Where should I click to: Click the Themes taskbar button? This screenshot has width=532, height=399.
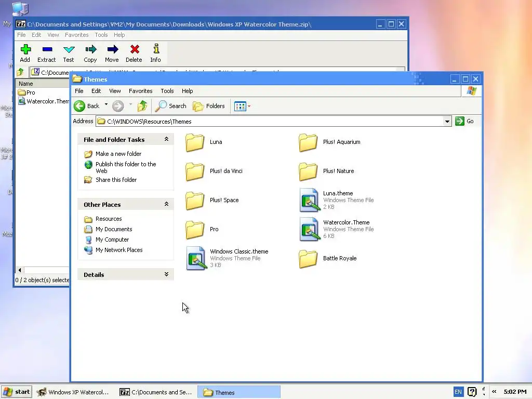(x=239, y=392)
